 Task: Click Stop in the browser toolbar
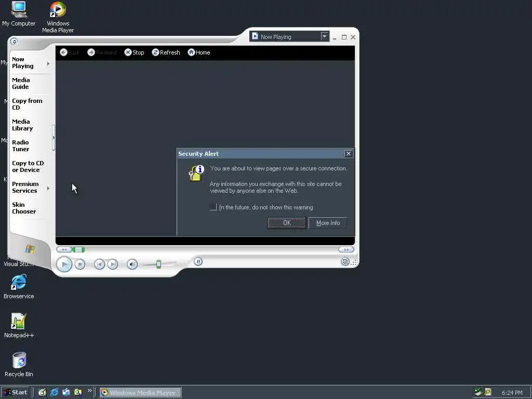pos(135,52)
